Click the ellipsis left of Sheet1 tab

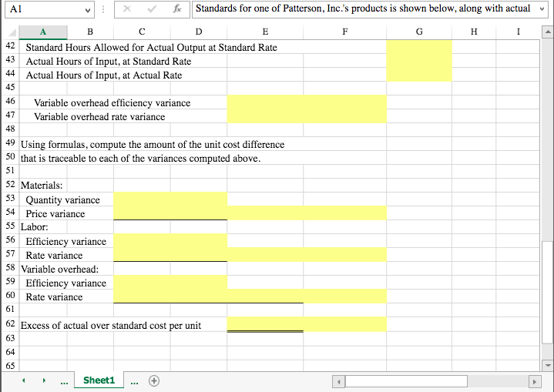(64, 383)
